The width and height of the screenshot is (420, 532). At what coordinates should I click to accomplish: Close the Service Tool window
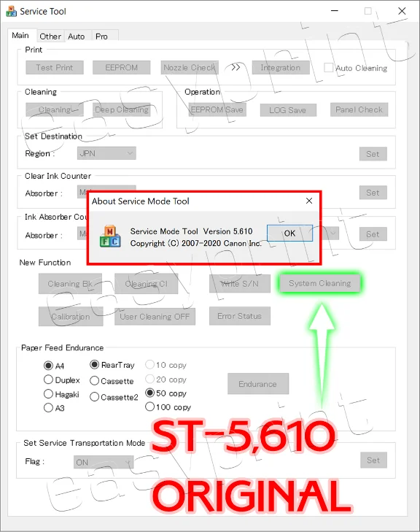(x=402, y=11)
